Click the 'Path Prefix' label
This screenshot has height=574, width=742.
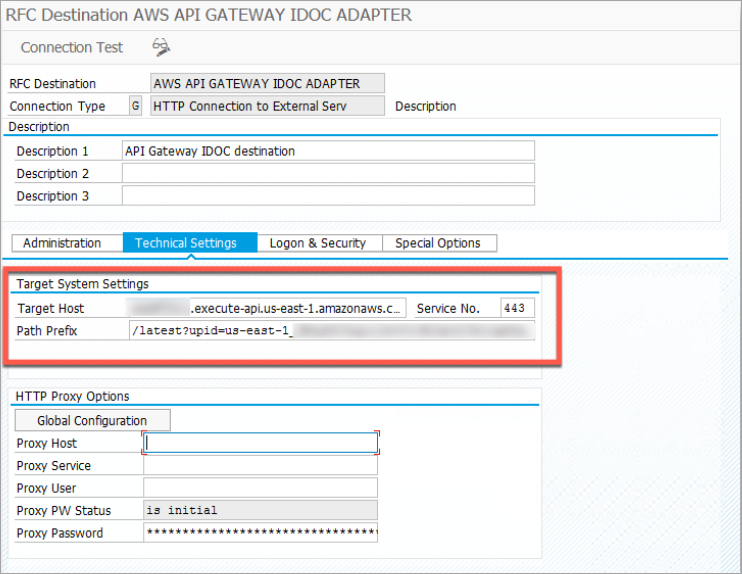click(47, 331)
